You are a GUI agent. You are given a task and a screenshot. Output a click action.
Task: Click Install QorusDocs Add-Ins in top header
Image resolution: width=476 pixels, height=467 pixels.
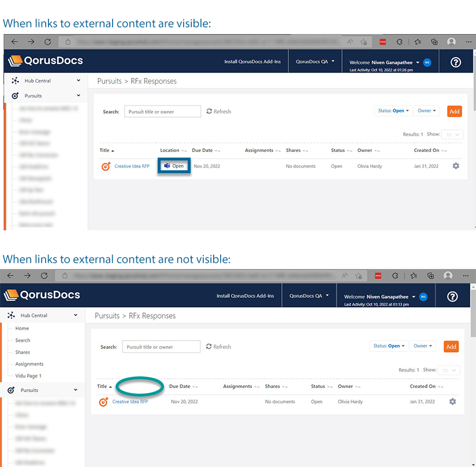(x=252, y=62)
